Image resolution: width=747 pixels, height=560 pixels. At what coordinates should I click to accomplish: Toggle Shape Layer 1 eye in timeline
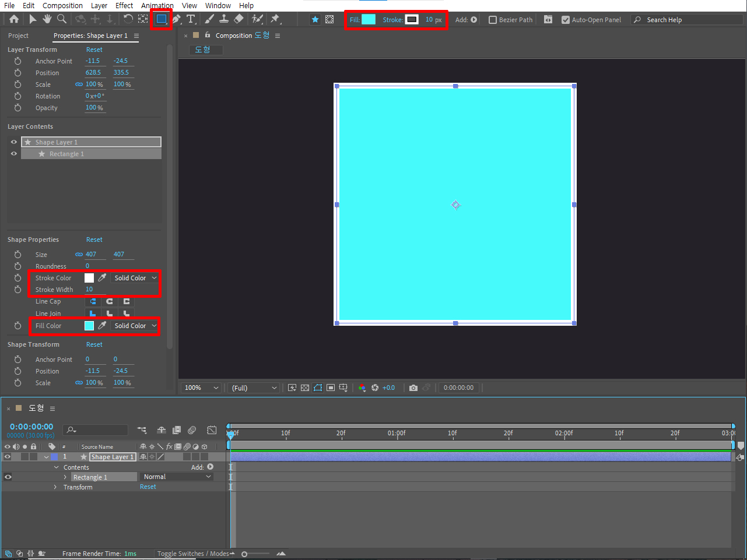8,457
